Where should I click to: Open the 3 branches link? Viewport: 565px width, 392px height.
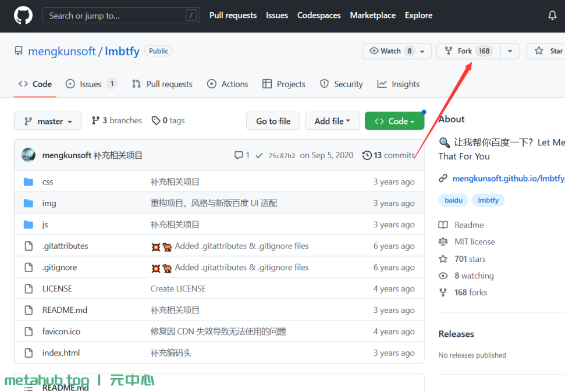click(x=117, y=120)
